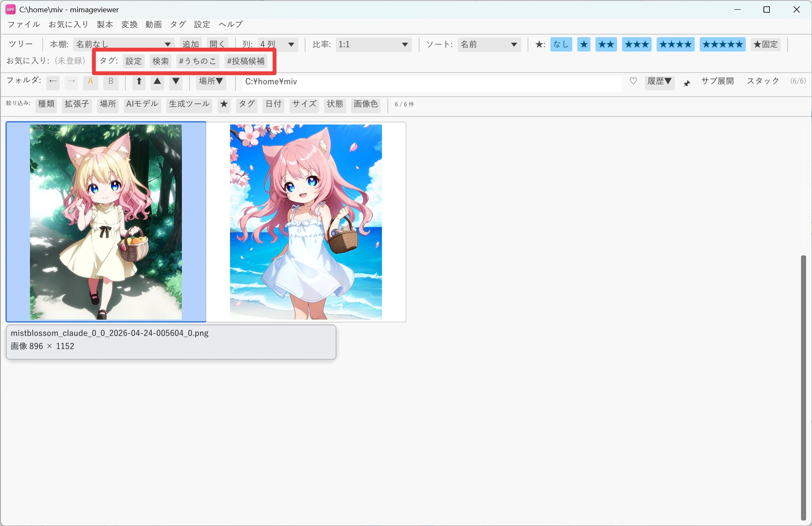Image resolution: width=812 pixels, height=526 pixels.
Task: Pin the current folder with pushpin icon
Action: [687, 83]
